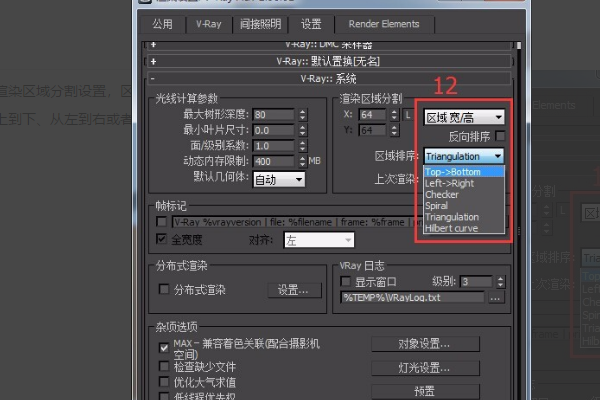
Task: Enable the 检查缺少文件 checkbox
Action: click(164, 366)
